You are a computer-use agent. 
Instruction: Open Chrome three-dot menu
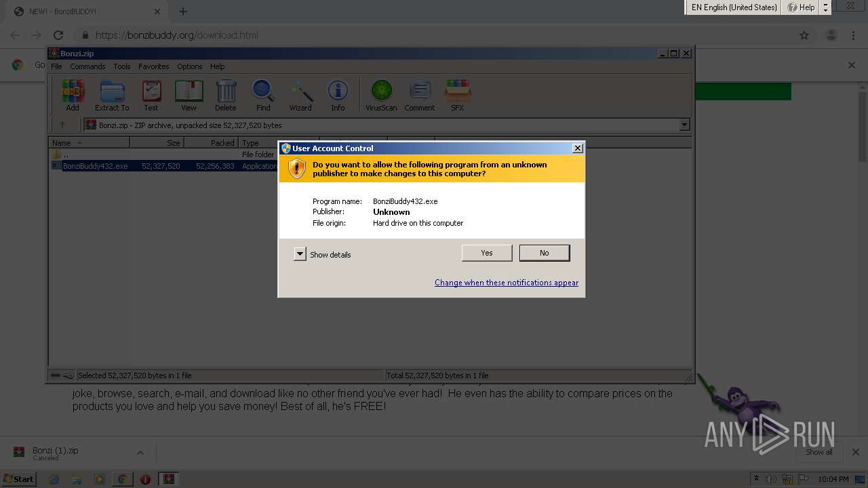point(853,35)
